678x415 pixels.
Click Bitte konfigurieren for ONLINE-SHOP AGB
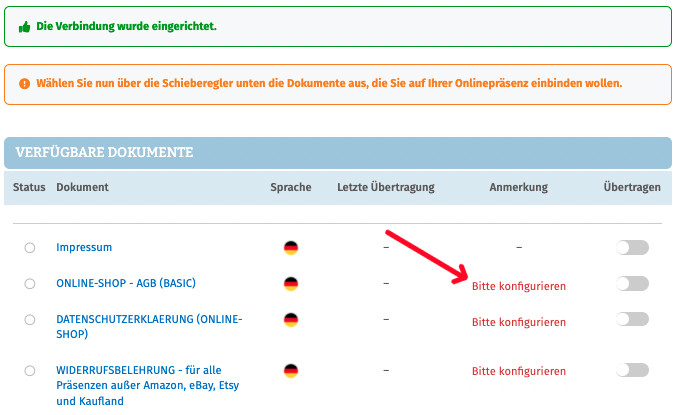point(518,286)
